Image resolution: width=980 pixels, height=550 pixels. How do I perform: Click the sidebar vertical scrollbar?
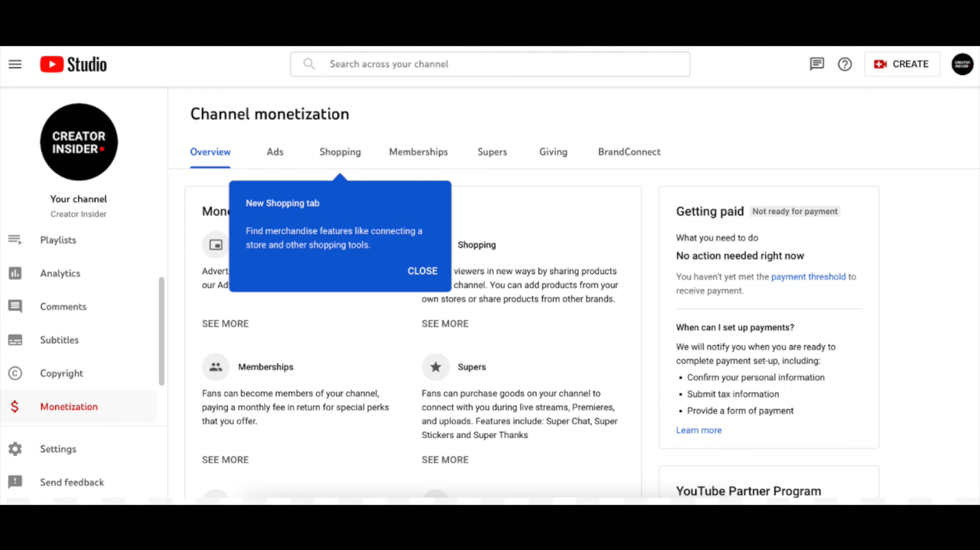point(161,331)
